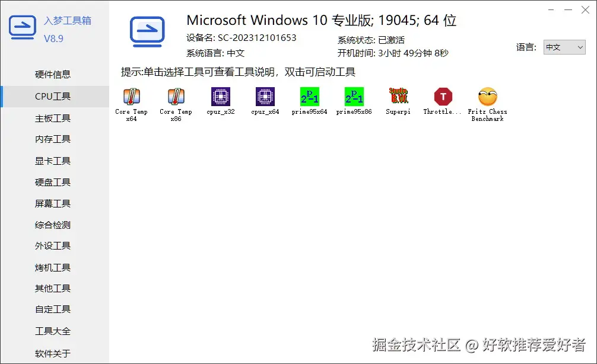The image size is (597, 364).
Task: Choose the cpuz_x64 tool icon
Action: click(265, 97)
